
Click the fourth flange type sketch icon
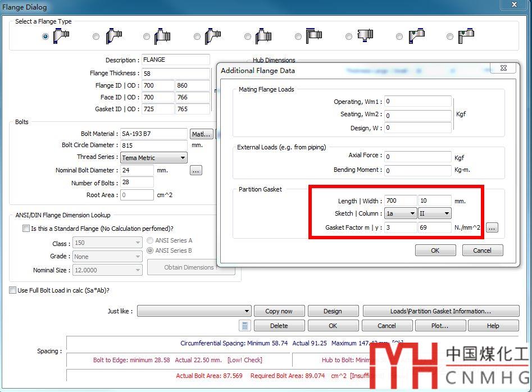click(x=213, y=36)
